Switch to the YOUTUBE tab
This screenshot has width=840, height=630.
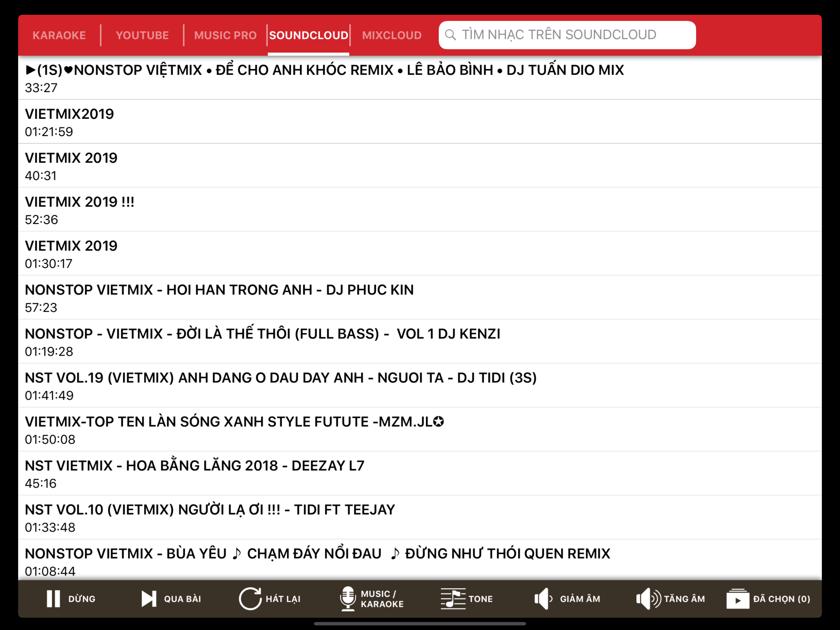click(x=142, y=35)
